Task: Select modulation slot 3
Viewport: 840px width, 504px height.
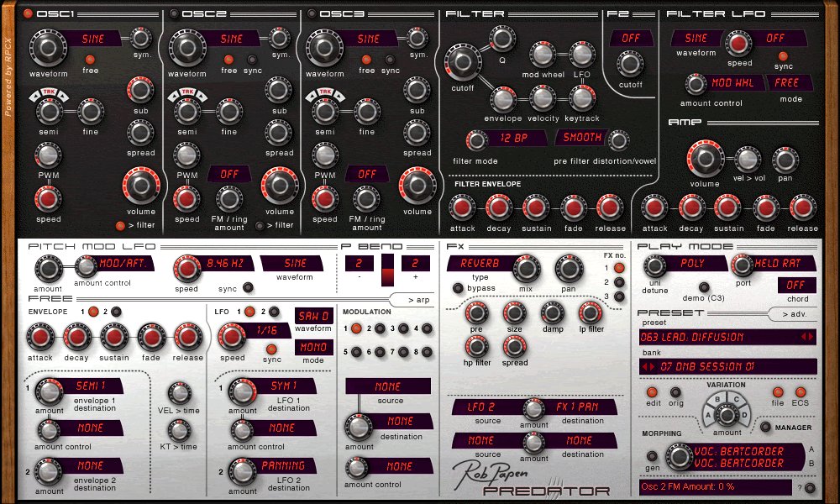Action: point(403,328)
